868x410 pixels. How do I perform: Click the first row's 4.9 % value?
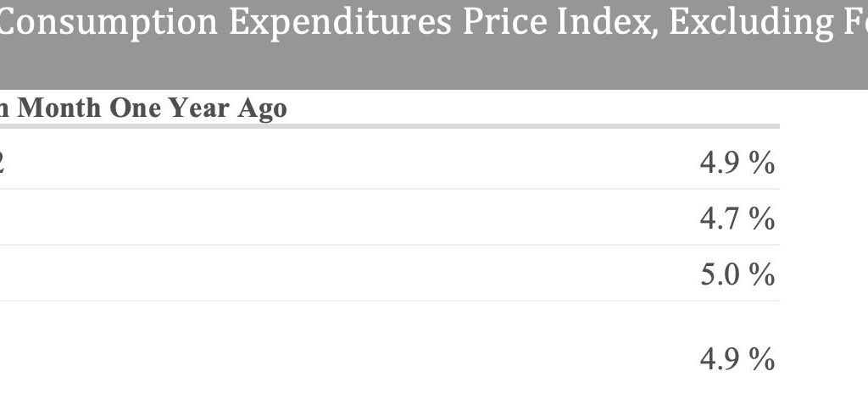click(x=737, y=162)
